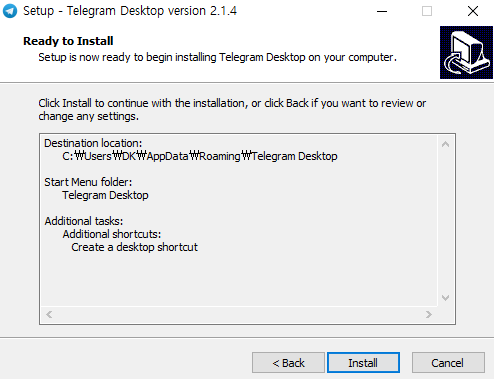Click the summary box scroll up arrow

[446, 144]
